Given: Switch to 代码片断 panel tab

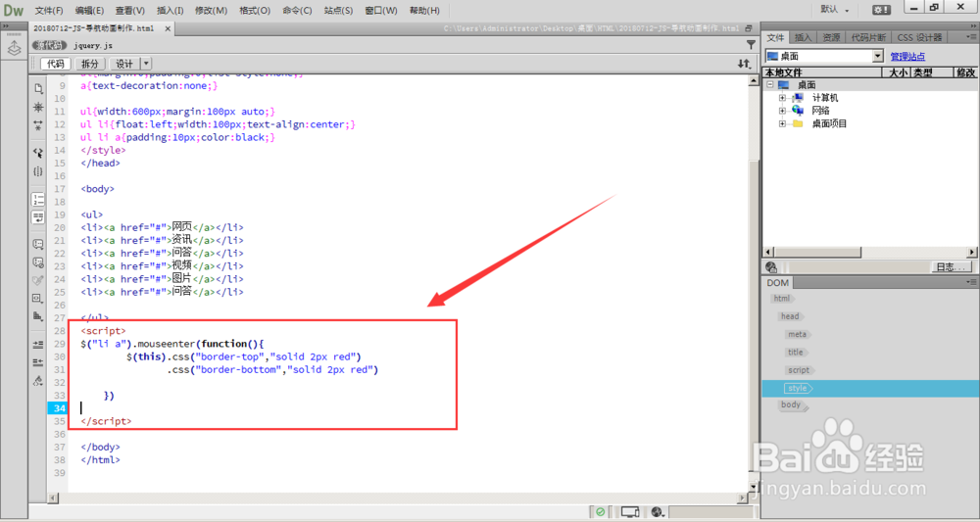Looking at the screenshot, I should coord(868,37).
